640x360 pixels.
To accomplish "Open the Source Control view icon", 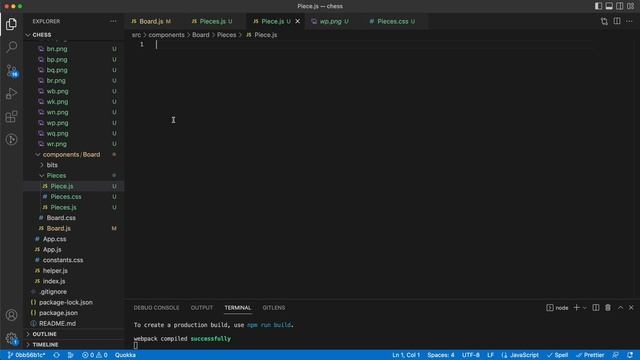I will click(11, 71).
